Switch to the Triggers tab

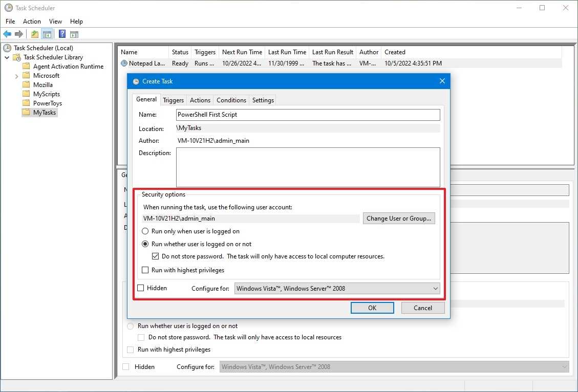[x=173, y=100]
